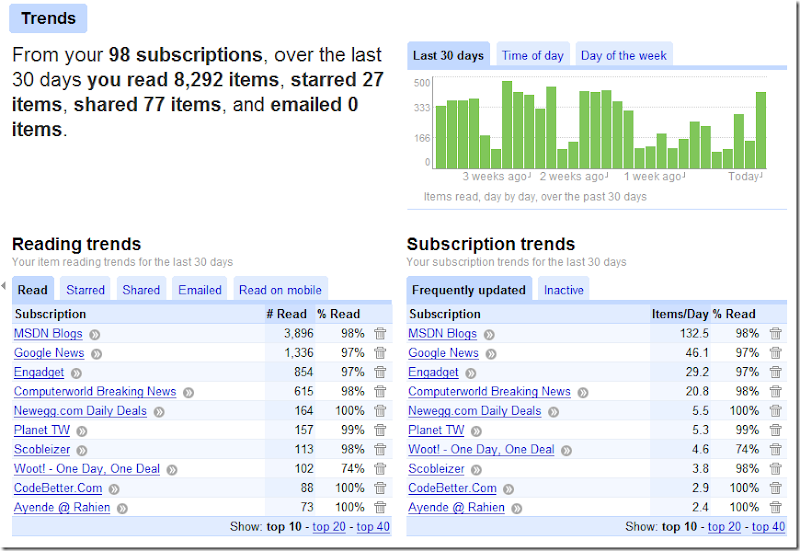Open the Inactive subscriptions tab
This screenshot has width=800, height=551.
(x=563, y=290)
